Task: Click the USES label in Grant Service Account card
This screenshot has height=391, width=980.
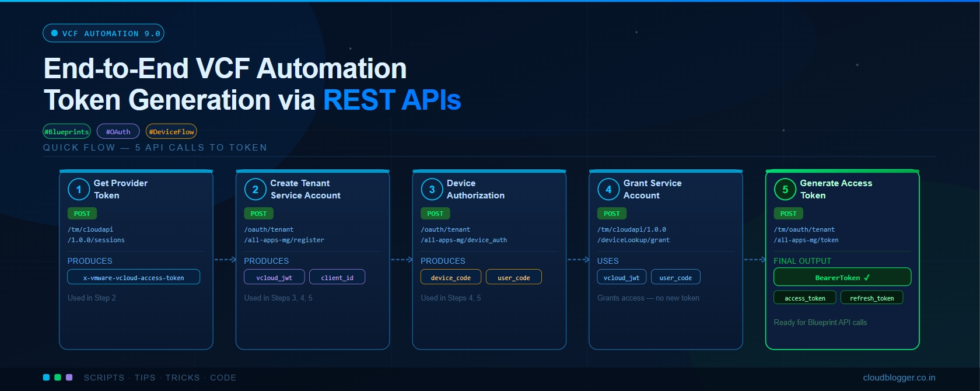Action: pyautogui.click(x=608, y=261)
